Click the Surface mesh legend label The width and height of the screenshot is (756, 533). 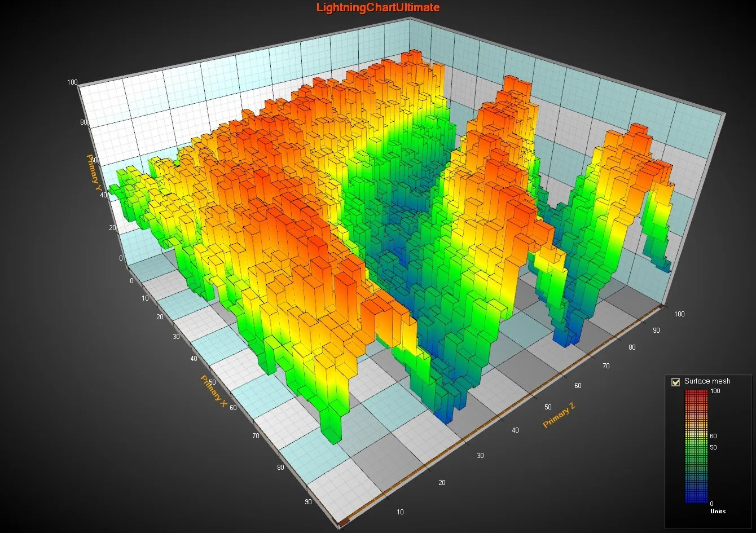(707, 381)
